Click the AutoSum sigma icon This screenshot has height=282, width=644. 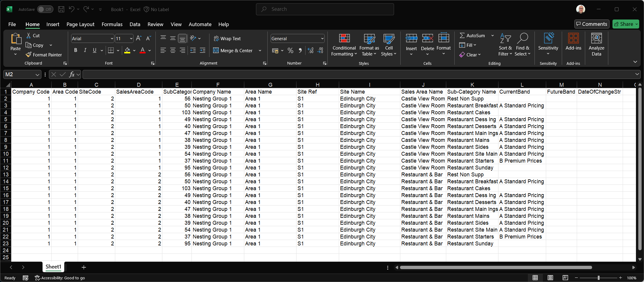click(x=462, y=35)
